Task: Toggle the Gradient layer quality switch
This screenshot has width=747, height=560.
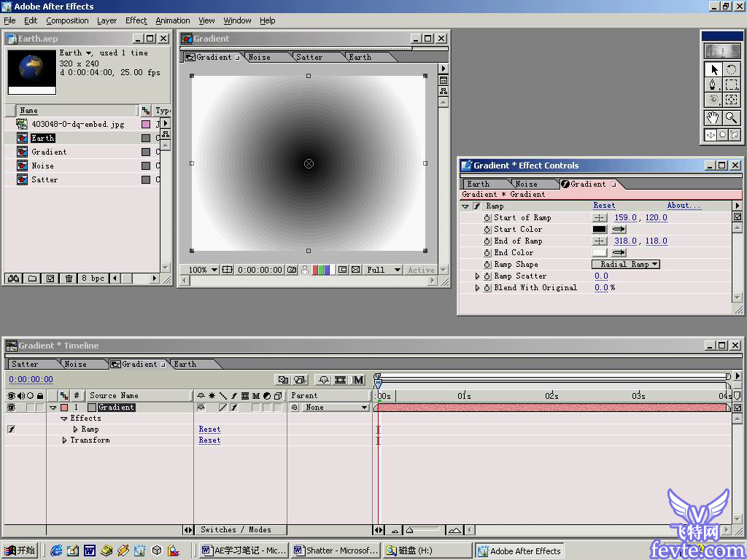Action: point(222,408)
